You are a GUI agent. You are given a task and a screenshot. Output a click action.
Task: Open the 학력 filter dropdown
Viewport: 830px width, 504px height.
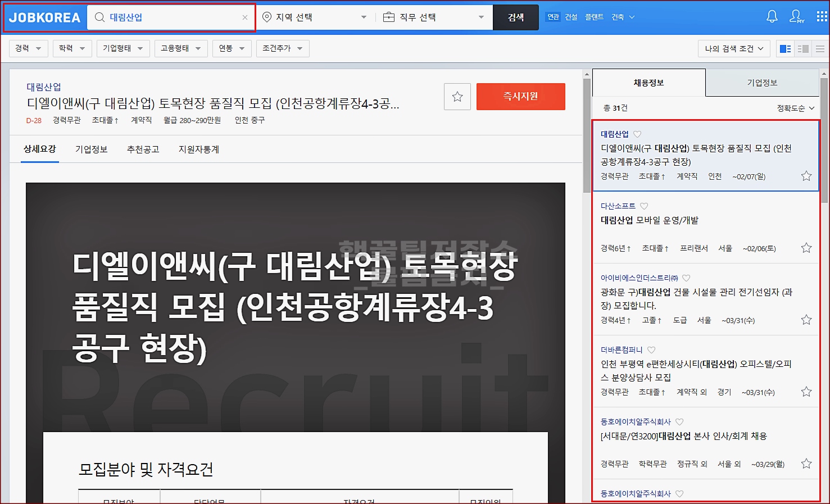pos(72,48)
